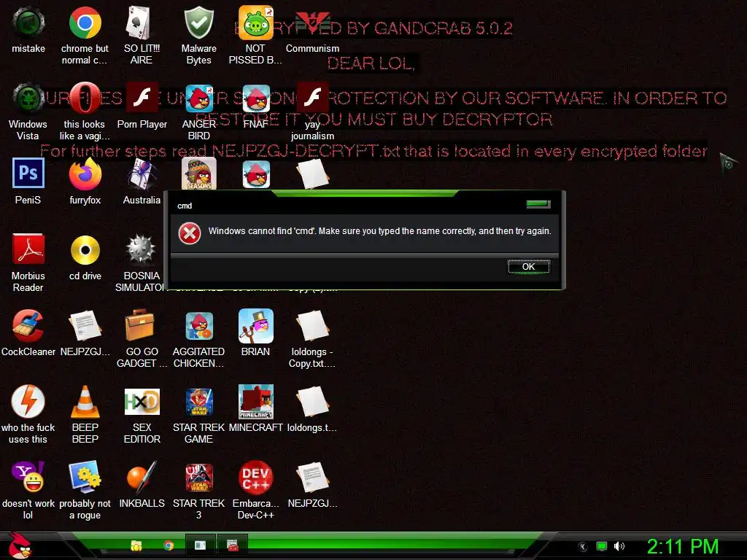Open NEJPZGJ... file beside Embarca... Dev-C++
The height and width of the screenshot is (560, 747).
pos(312,484)
